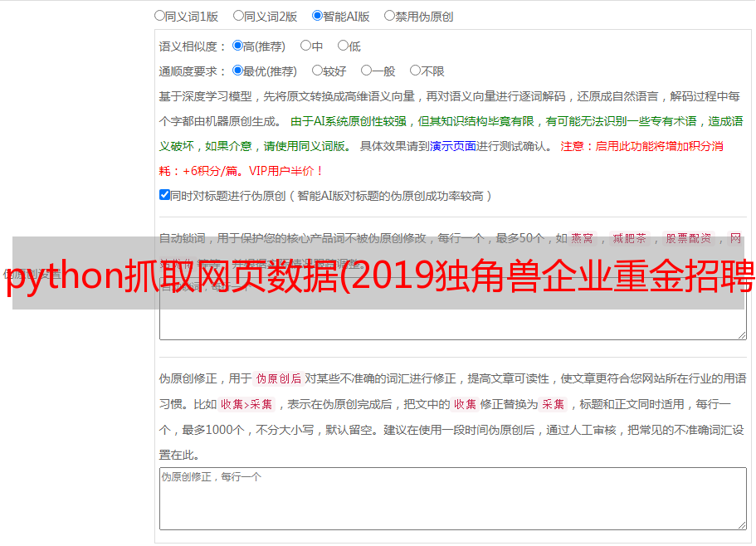756x546 pixels.
Task: Select 禁用伪原创 radio option
Action: (x=389, y=16)
